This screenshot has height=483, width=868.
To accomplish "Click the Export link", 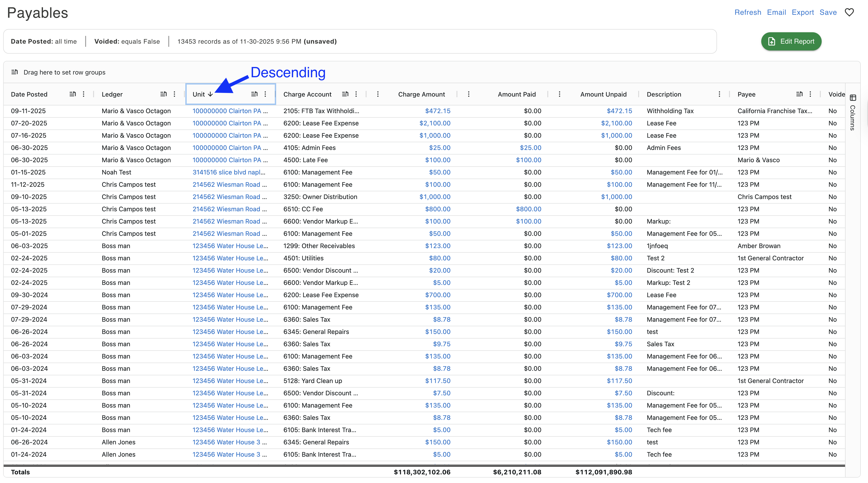I will [x=803, y=12].
